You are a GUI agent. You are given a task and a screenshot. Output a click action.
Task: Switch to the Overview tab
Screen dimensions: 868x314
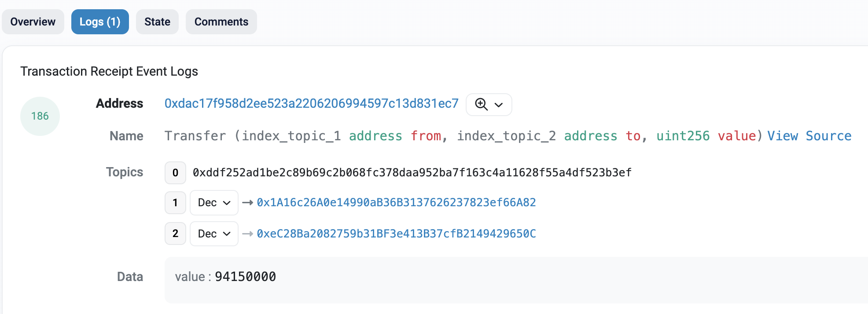[x=33, y=22]
